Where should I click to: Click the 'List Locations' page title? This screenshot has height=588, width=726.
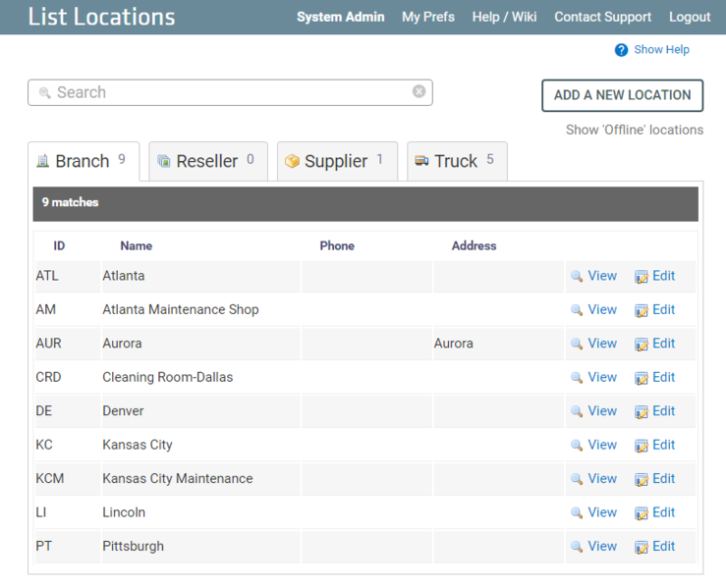click(x=101, y=17)
